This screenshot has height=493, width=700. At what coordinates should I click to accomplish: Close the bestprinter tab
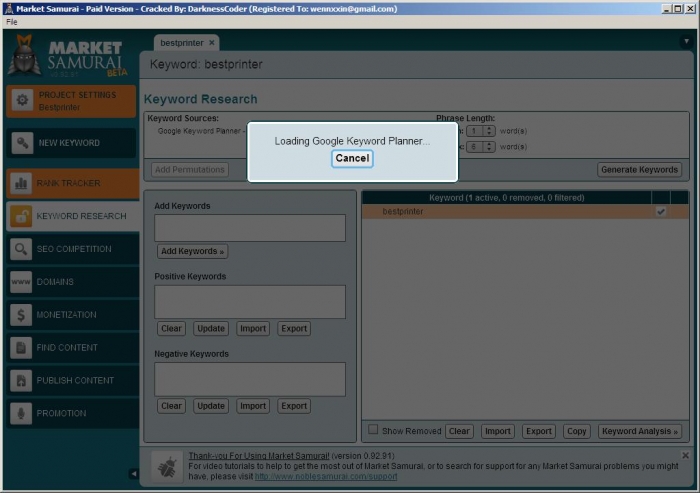212,43
